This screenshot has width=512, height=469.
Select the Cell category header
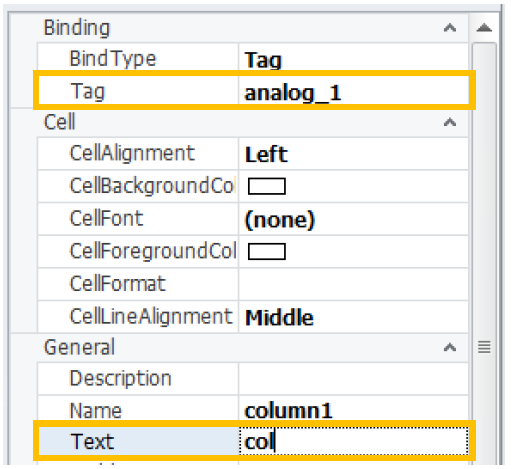[x=60, y=122]
